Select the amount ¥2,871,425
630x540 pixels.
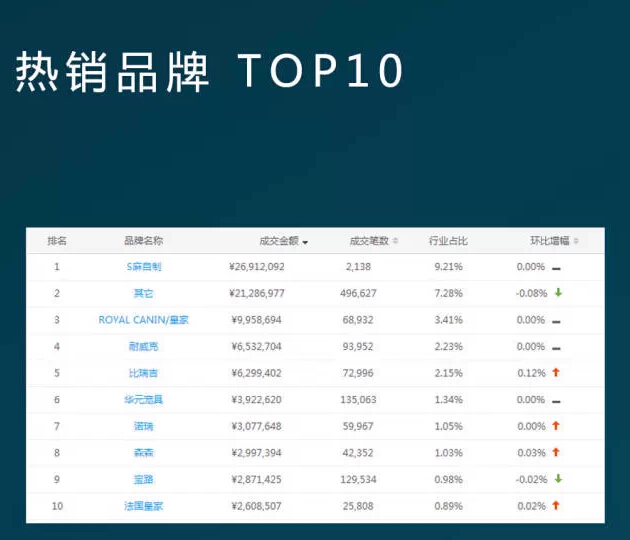257,479
